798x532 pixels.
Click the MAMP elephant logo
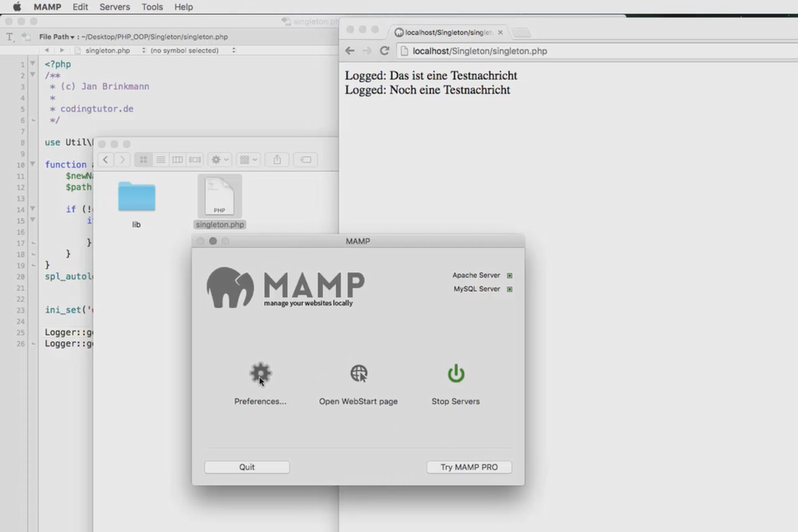coord(230,287)
